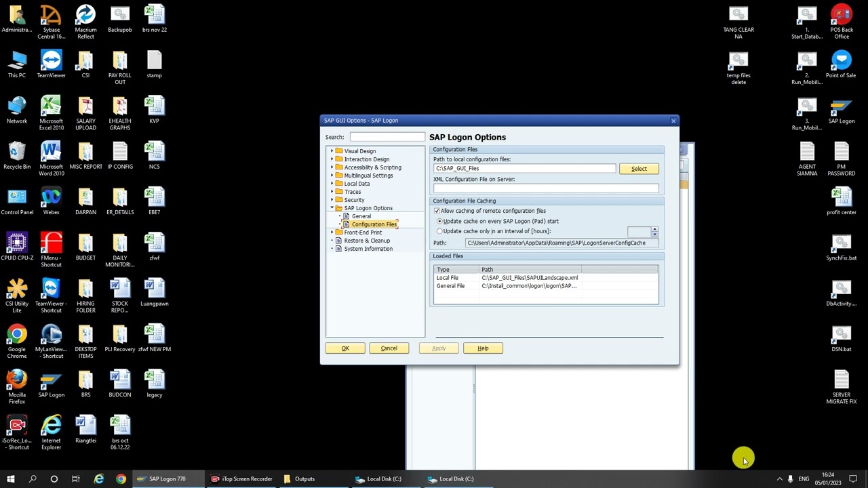This screenshot has width=868, height=488.
Task: Open the Windows Start menu
Action: (x=11, y=479)
